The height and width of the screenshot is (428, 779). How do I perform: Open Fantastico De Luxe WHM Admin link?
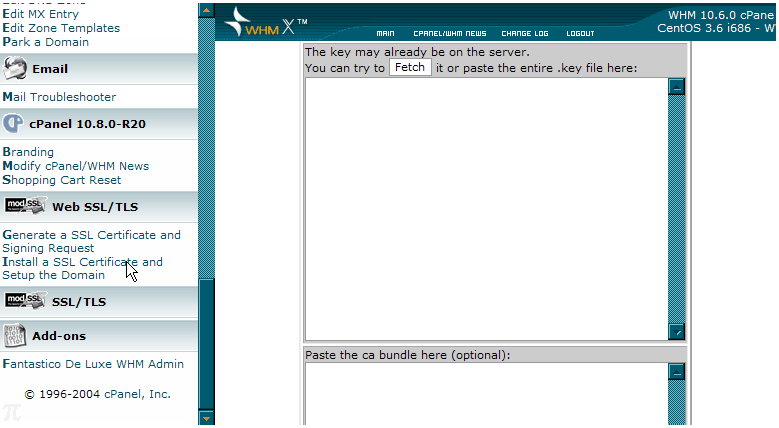[93, 363]
